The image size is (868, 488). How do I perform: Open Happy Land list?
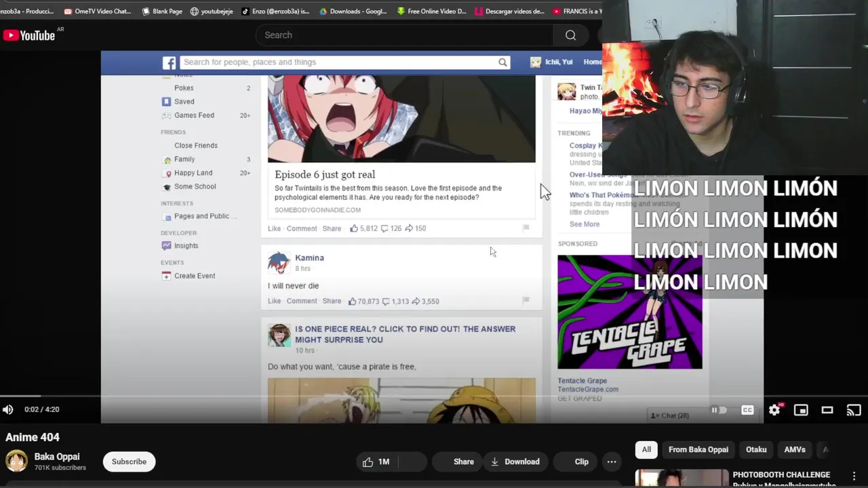point(193,173)
